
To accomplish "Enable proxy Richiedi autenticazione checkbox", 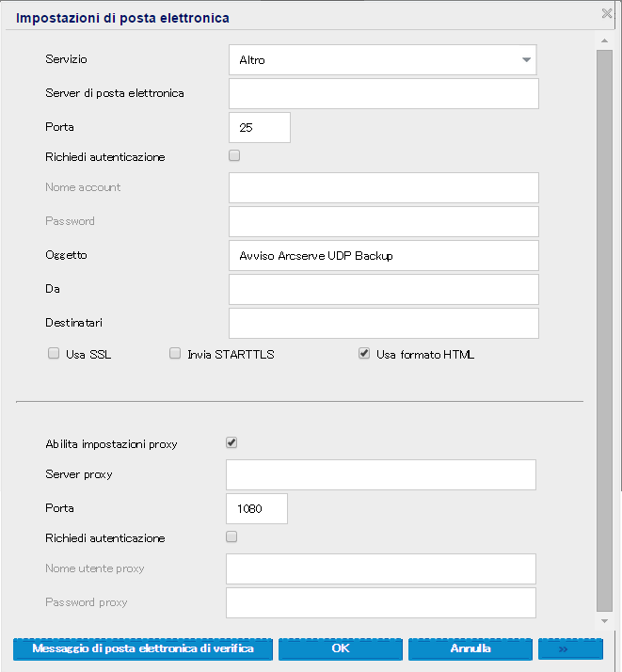I will pyautogui.click(x=232, y=537).
